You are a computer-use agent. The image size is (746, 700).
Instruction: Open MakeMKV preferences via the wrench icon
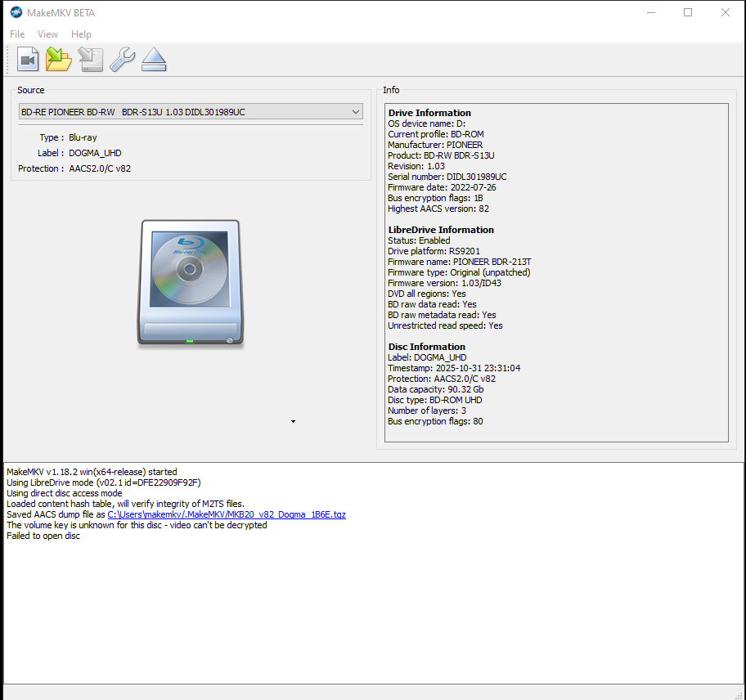[x=122, y=58]
